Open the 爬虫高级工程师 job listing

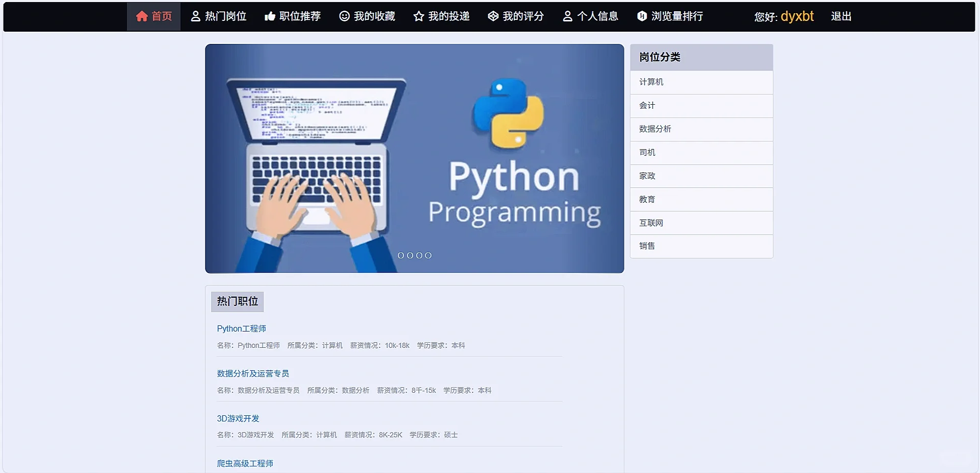(x=245, y=463)
